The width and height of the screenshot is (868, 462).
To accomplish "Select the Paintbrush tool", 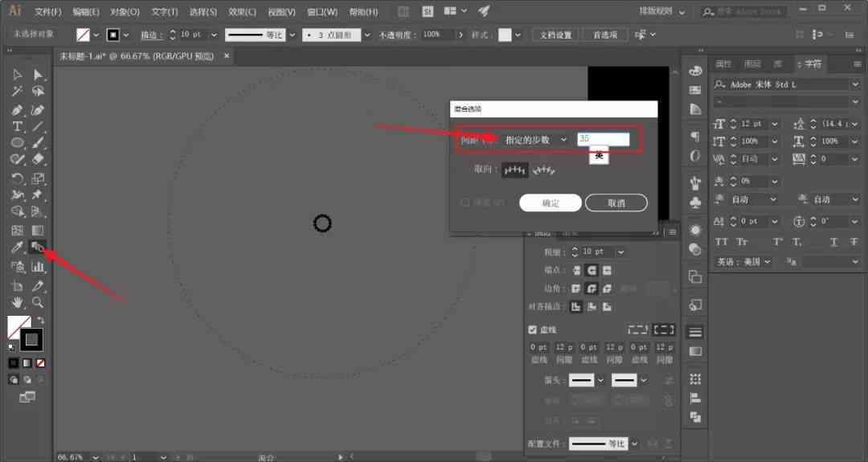I will (x=38, y=143).
